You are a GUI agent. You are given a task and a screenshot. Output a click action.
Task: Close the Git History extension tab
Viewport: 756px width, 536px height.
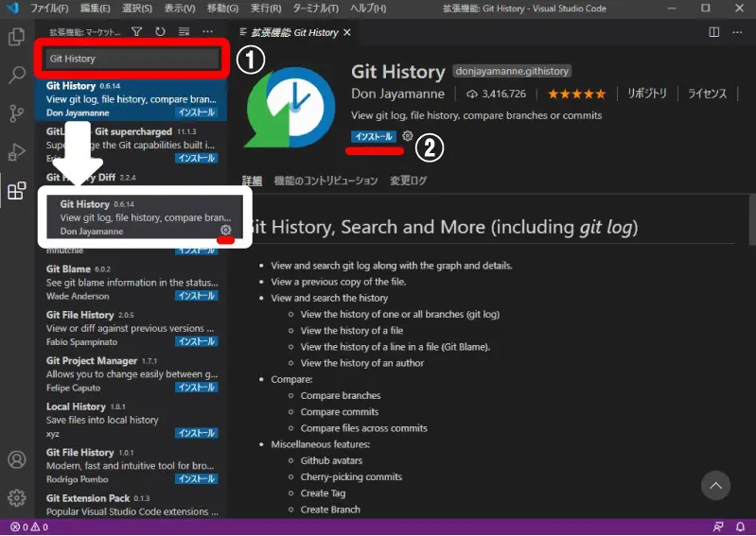point(347,32)
